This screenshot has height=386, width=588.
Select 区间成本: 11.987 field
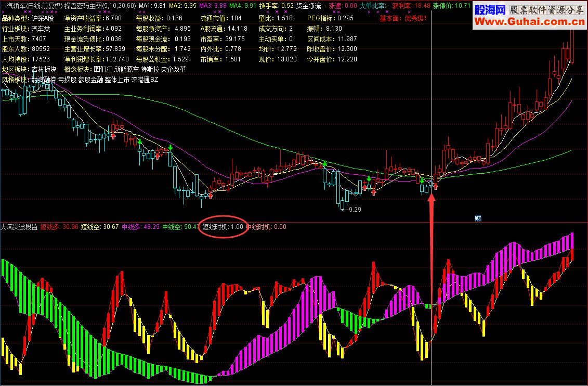[x=332, y=39]
